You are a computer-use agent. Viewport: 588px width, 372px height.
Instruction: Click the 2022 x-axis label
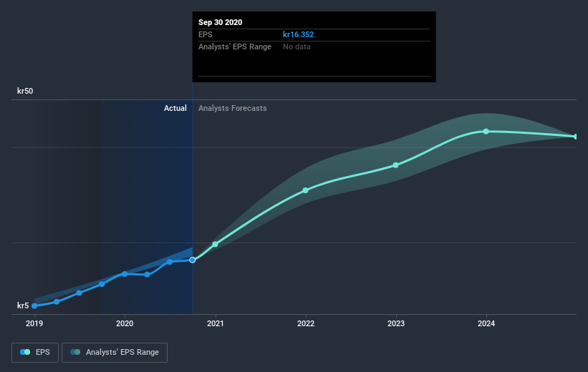306,323
